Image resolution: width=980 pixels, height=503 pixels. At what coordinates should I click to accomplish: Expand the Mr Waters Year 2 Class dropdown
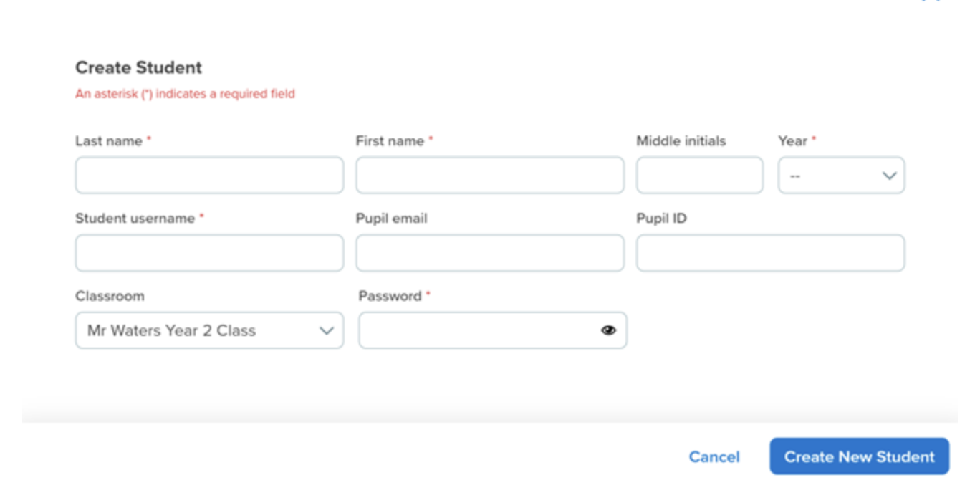(209, 330)
